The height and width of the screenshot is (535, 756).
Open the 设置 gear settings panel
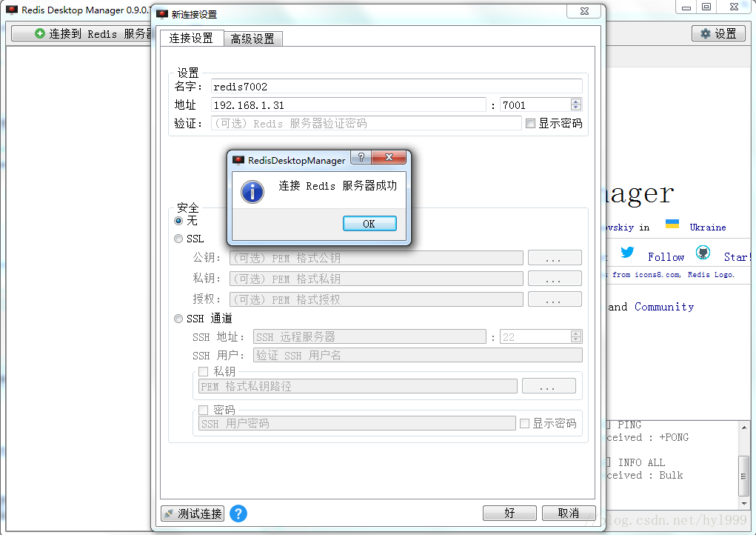(717, 33)
